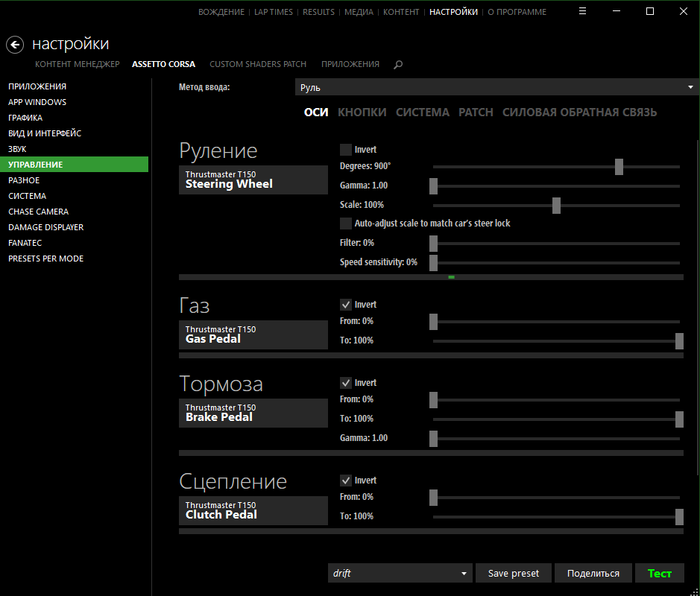700x596 pixels.
Task: Open the Метод ввода dropdown showing Руль
Action: pyautogui.click(x=497, y=87)
